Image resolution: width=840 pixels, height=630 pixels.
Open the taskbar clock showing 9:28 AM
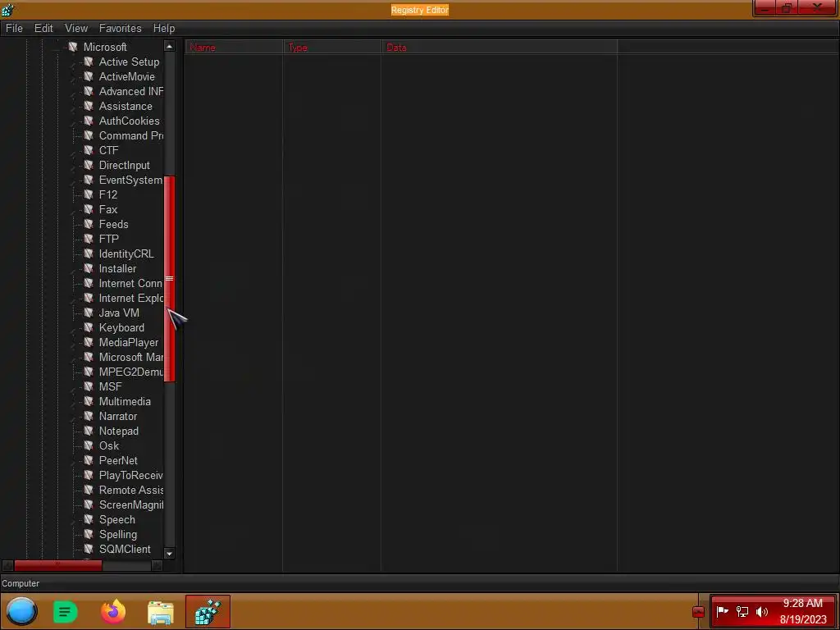802,611
